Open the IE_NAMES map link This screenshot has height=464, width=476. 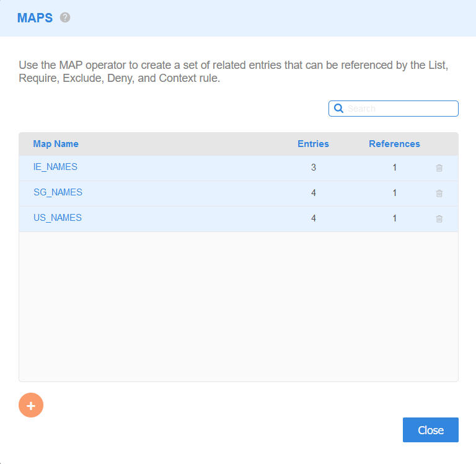(55, 167)
